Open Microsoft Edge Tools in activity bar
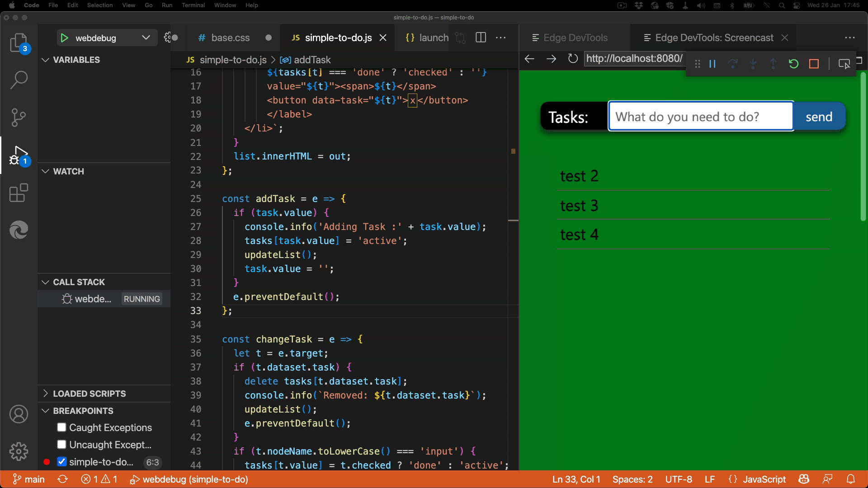Screen dimensions: 868x488 point(19,230)
